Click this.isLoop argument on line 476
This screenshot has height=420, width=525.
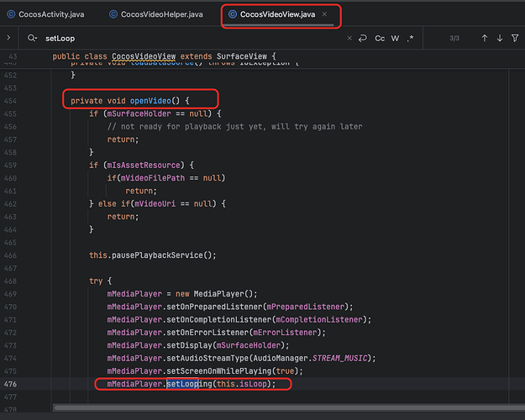[x=242, y=384]
